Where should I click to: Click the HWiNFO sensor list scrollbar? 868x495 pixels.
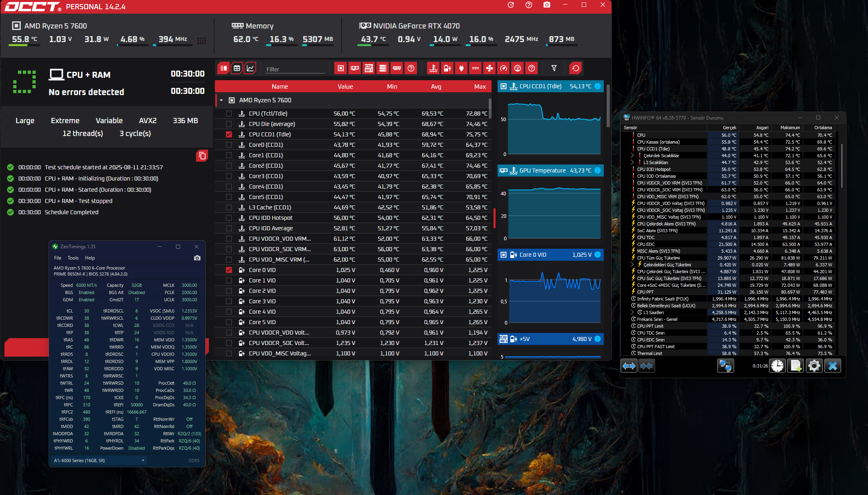[x=842, y=166]
